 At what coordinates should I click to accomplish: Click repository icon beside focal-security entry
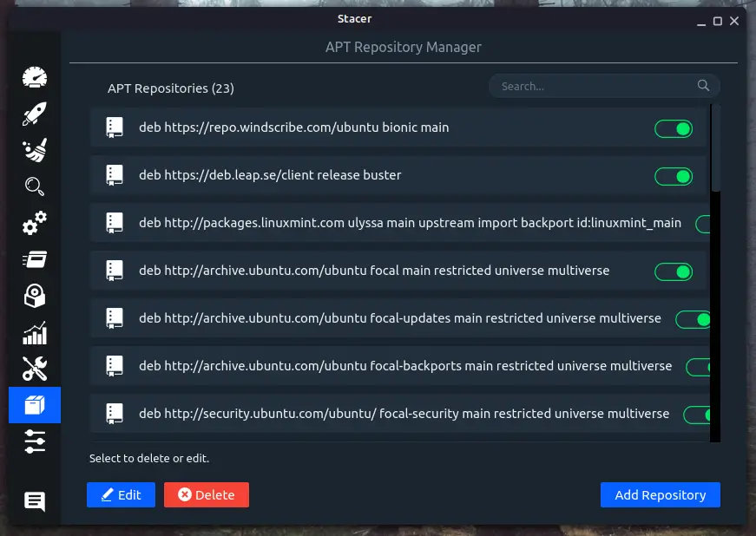point(115,414)
